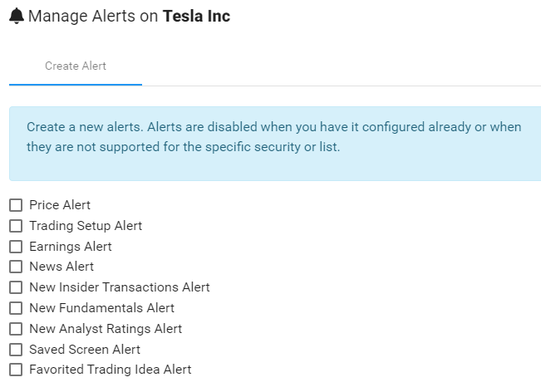The width and height of the screenshot is (541, 392).
Task: Toggle the News Alert checkbox
Action: [16, 267]
